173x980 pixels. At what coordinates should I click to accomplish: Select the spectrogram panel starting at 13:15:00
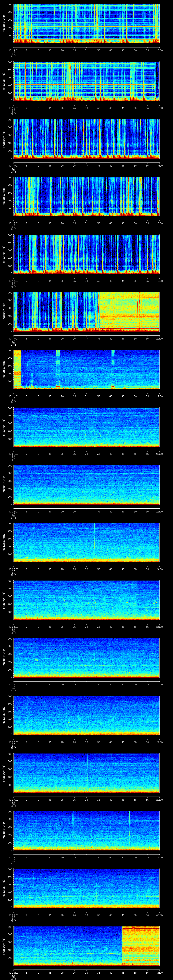[87, 81]
